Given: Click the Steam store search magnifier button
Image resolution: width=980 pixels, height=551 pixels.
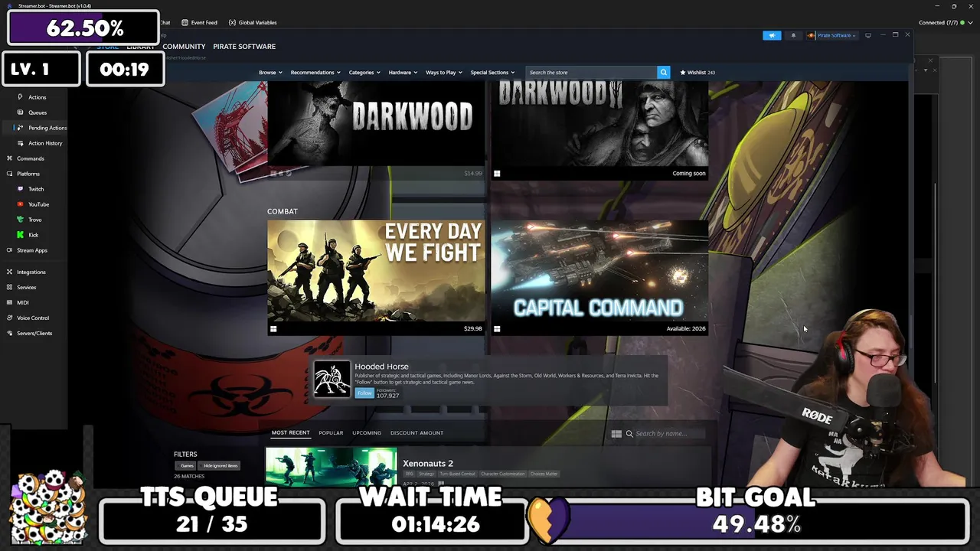Looking at the screenshot, I should (663, 72).
